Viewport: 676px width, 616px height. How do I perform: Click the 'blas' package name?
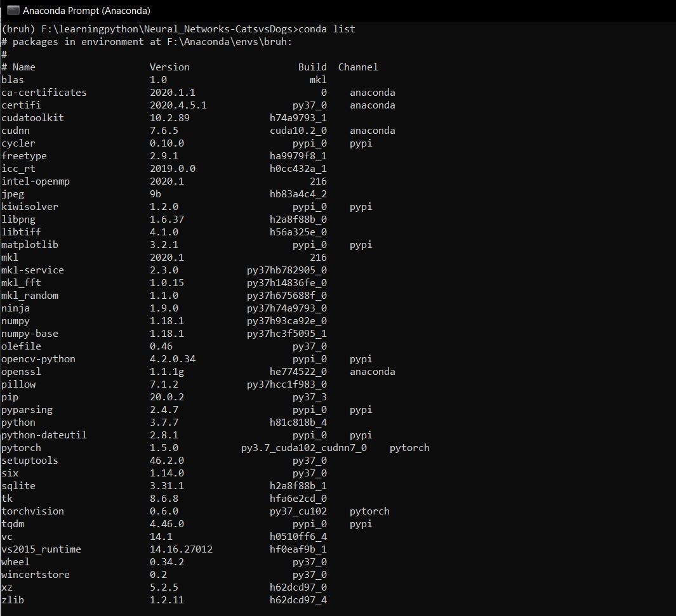point(13,80)
